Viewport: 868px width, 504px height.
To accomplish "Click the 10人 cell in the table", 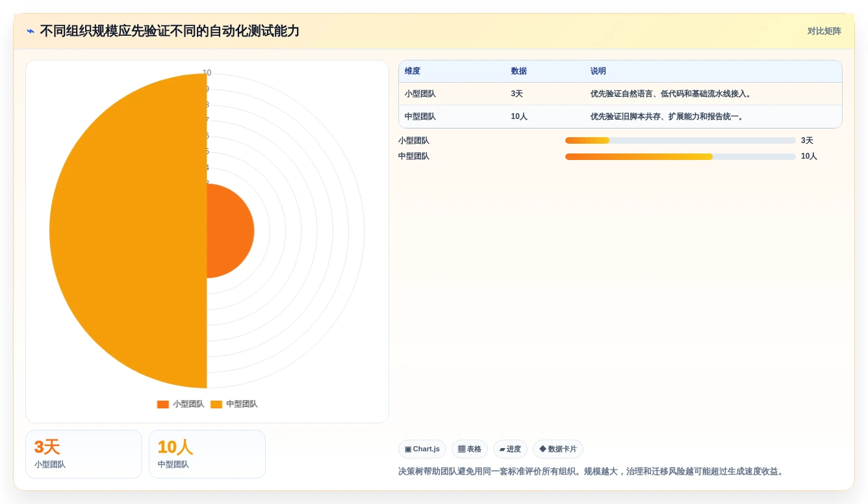I will (x=519, y=116).
